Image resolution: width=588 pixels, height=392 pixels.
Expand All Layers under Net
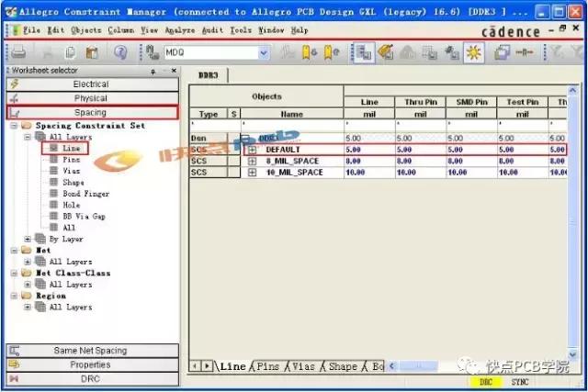[x=28, y=262]
